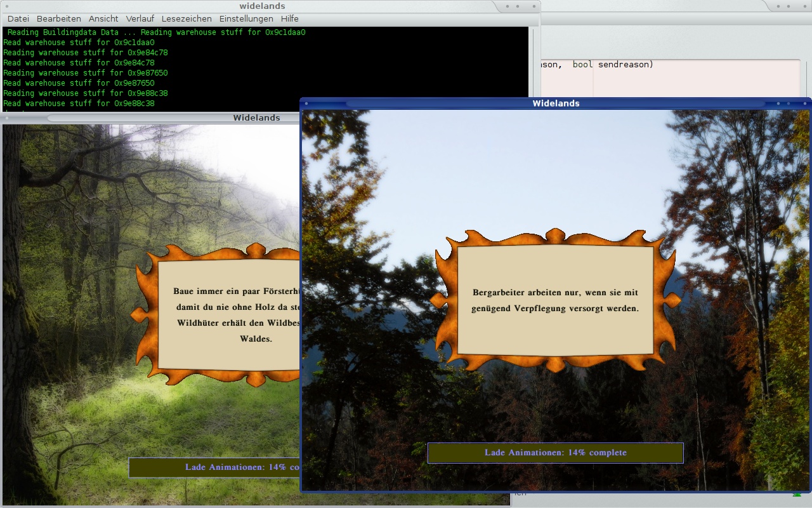Click text 'genügend Verpflegung versorgt werden.'

tap(555, 309)
